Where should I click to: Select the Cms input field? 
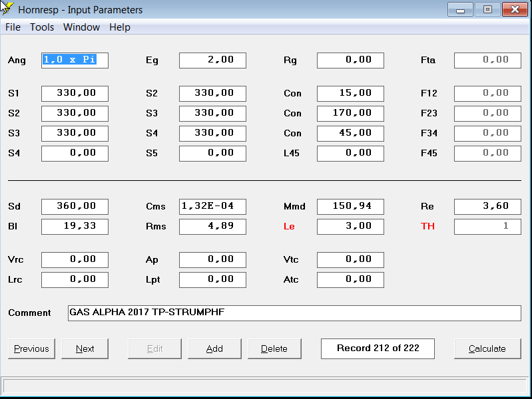212,207
